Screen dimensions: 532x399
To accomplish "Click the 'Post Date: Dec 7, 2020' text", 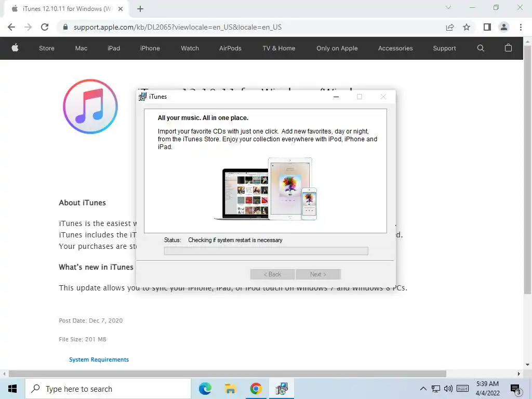I will (x=90, y=320).
